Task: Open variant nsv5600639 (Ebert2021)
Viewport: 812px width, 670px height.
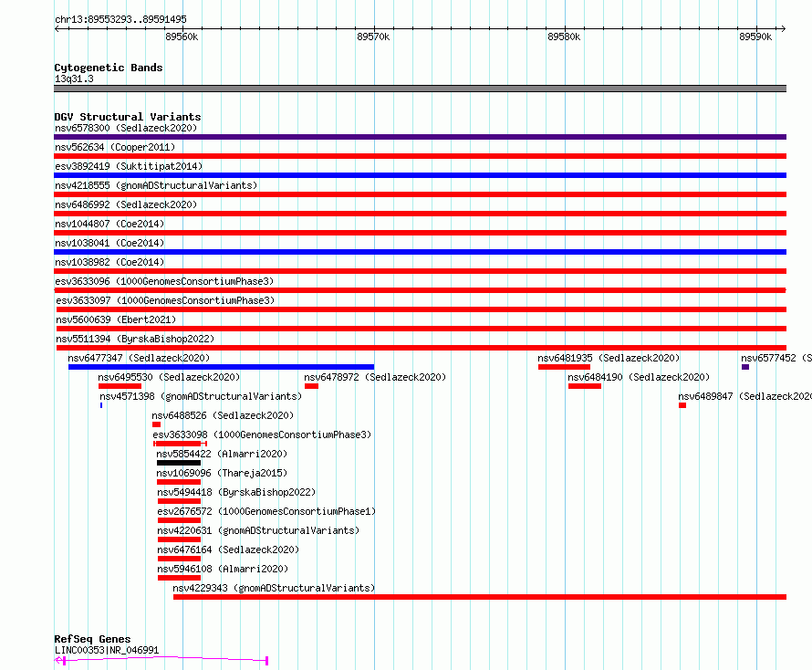Action: click(x=116, y=319)
